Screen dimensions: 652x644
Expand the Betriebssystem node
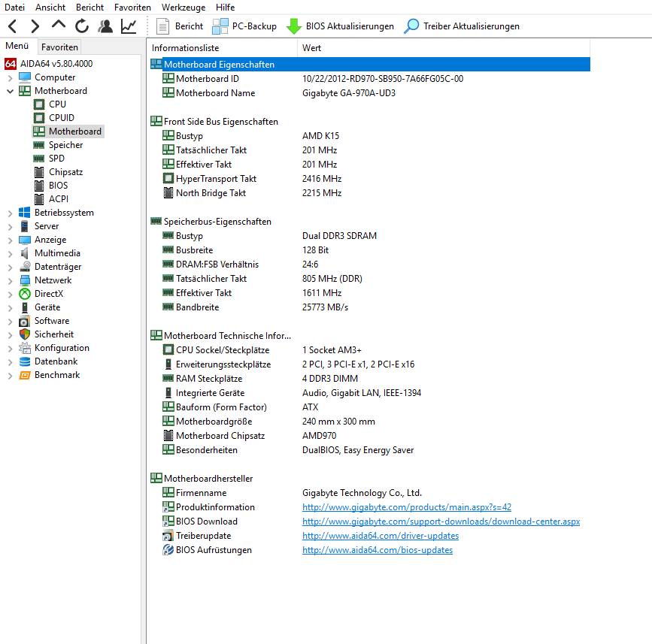pos(11,213)
